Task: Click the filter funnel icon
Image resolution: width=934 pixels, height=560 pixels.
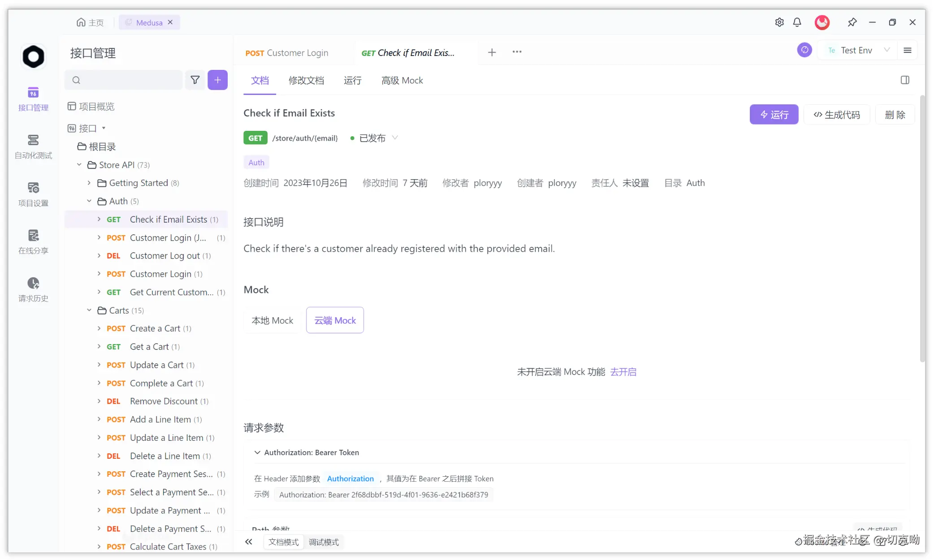Action: click(x=195, y=80)
